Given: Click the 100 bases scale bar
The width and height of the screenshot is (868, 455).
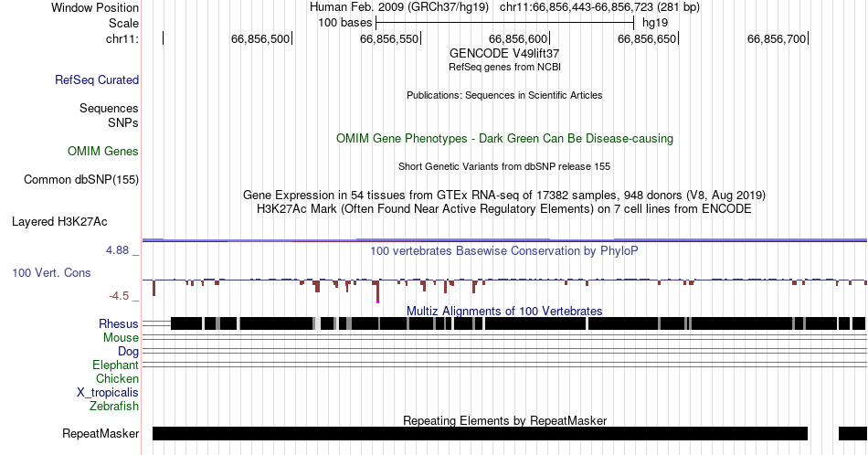Looking at the screenshot, I should click(x=504, y=23).
